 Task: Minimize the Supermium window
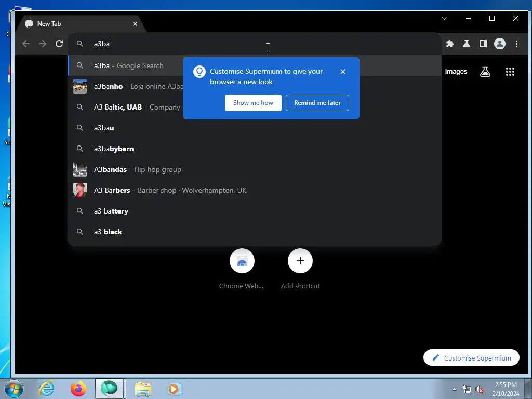[468, 18]
